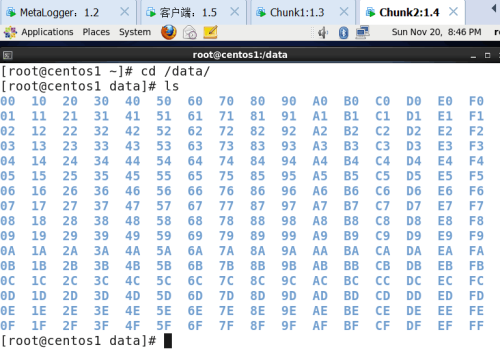Click directory entry 1F
500x360 pixels.
click(x=39, y=326)
